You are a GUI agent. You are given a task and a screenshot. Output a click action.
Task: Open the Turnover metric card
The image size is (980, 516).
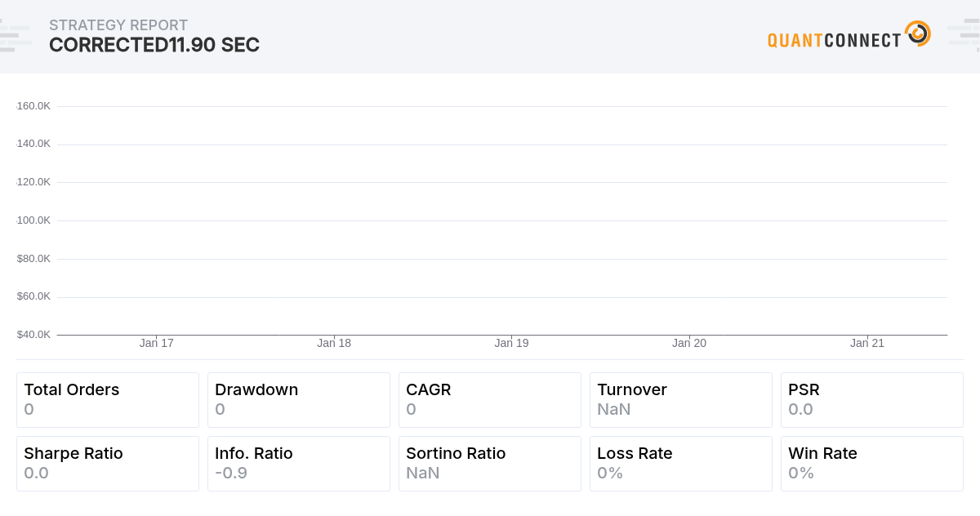coord(680,399)
